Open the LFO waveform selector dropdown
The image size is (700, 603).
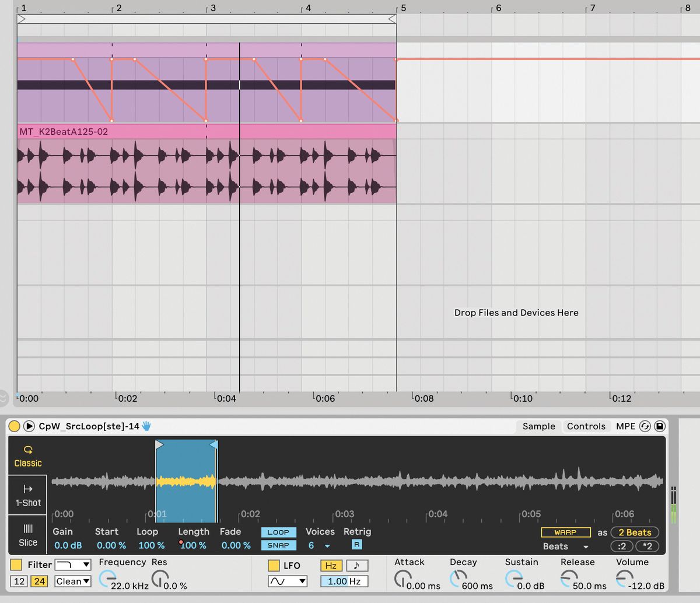(287, 581)
